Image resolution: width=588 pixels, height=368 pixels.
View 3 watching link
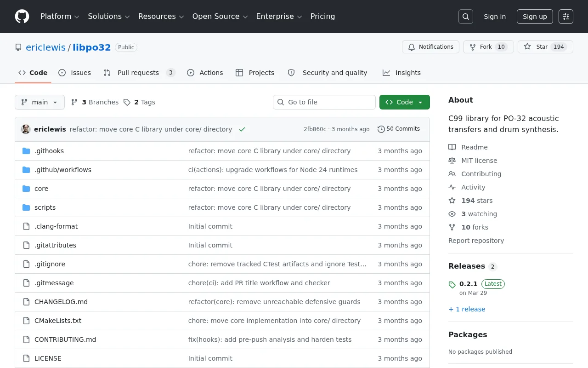(473, 214)
